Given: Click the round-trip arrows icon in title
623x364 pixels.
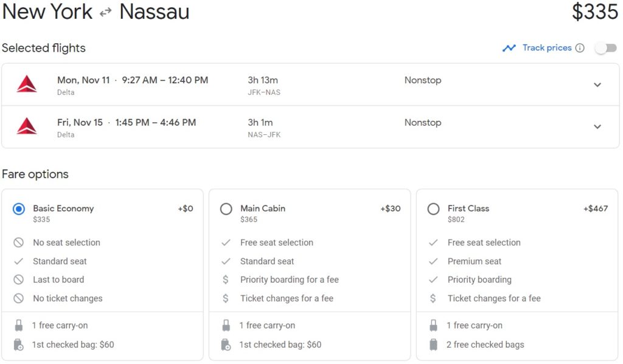Looking at the screenshot, I should [x=106, y=12].
